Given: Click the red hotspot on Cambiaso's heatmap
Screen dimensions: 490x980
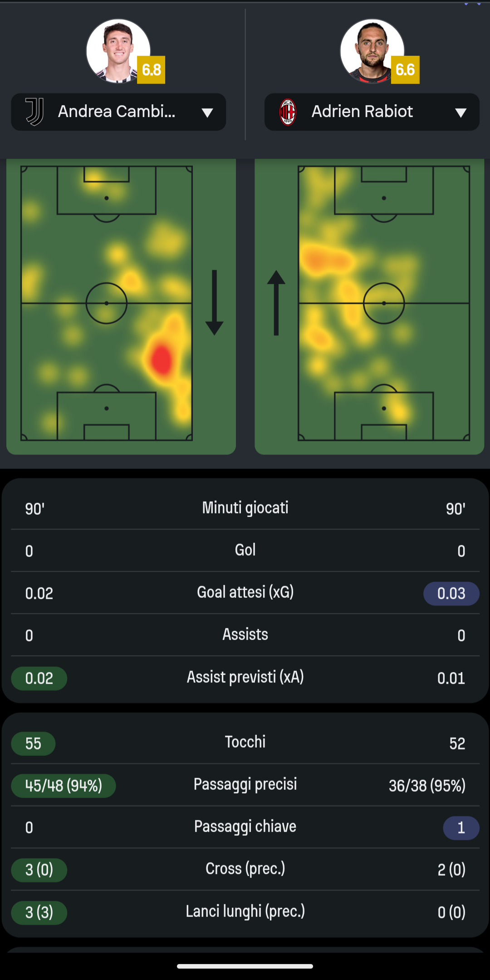Looking at the screenshot, I should (161, 359).
